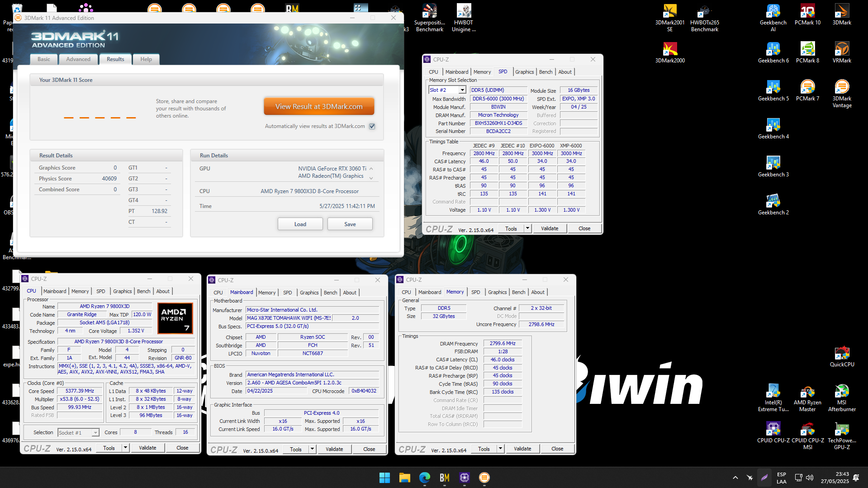Open the PCMark 10 desktop icon

807,14
